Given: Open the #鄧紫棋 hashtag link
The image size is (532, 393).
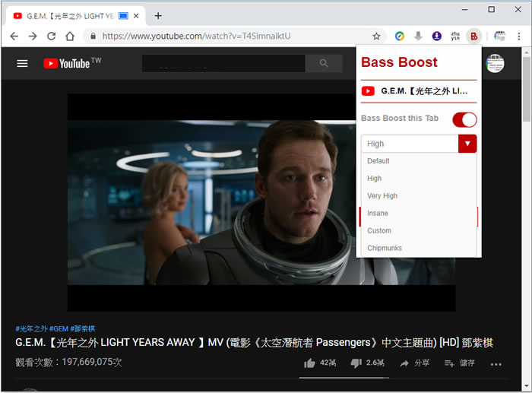Looking at the screenshot, I should tap(82, 328).
